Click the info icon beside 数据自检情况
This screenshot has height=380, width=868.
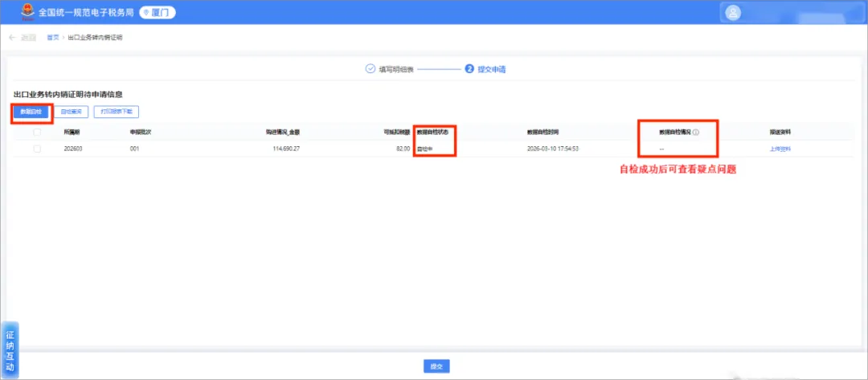tap(696, 133)
